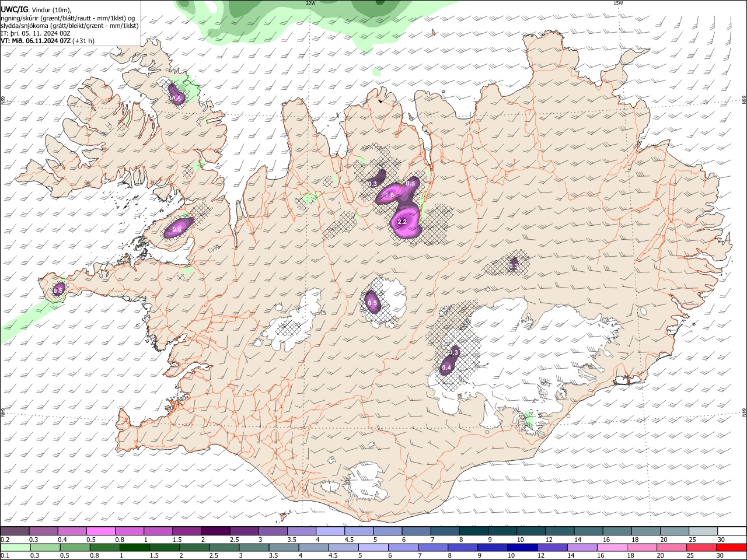This screenshot has height=560, width=747.
Task: Click the 'rigning/skúrir' description line
Action: [68, 18]
